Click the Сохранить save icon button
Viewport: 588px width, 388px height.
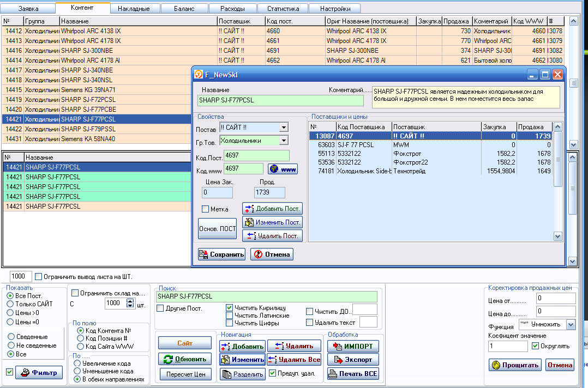pos(221,254)
